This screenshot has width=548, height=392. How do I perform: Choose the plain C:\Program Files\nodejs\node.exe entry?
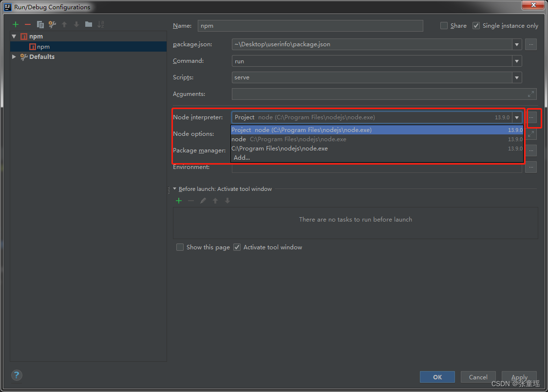click(280, 149)
